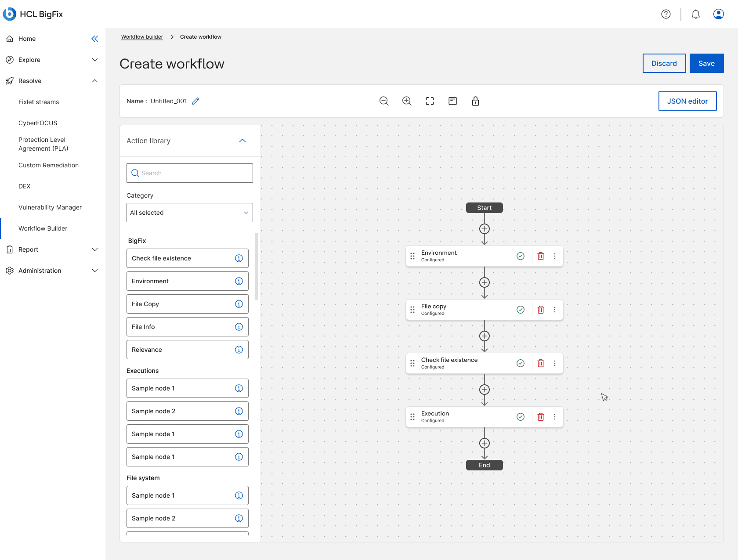Open Fixlet streams page

point(39,102)
